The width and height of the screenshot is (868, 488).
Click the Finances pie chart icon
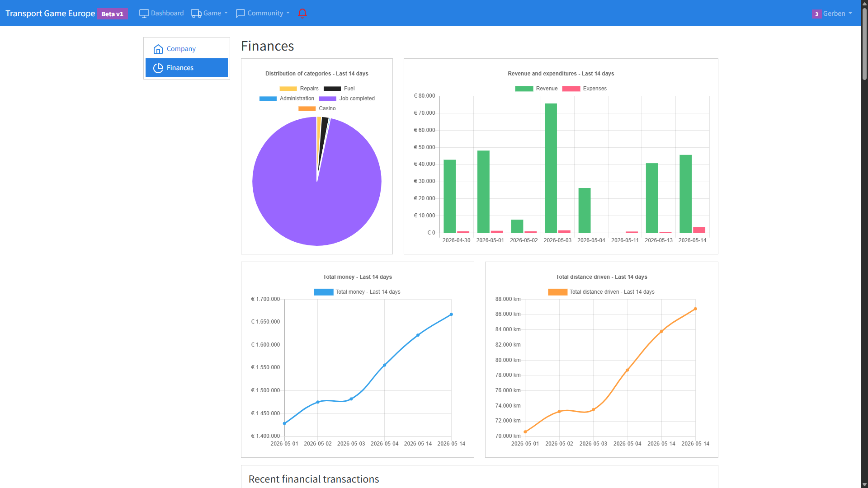[158, 68]
